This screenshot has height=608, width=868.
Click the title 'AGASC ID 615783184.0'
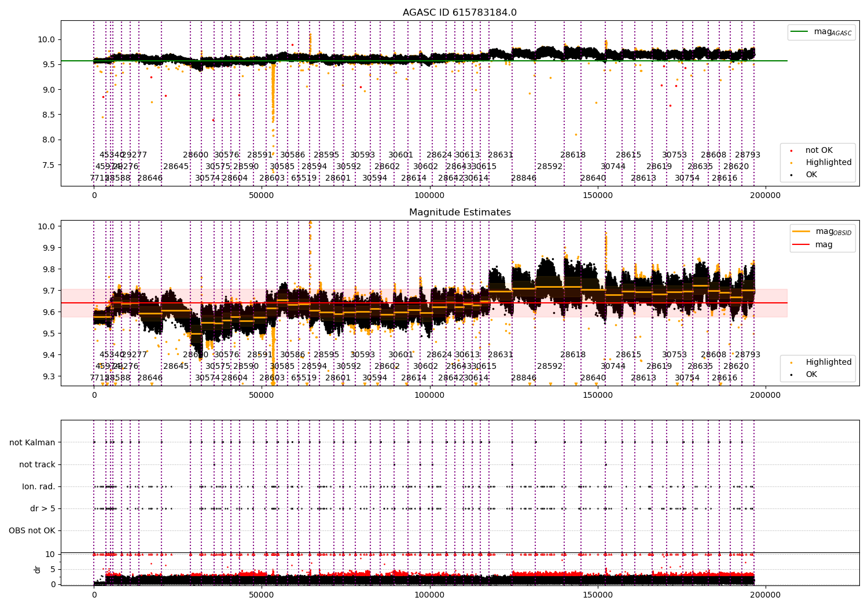coord(459,13)
